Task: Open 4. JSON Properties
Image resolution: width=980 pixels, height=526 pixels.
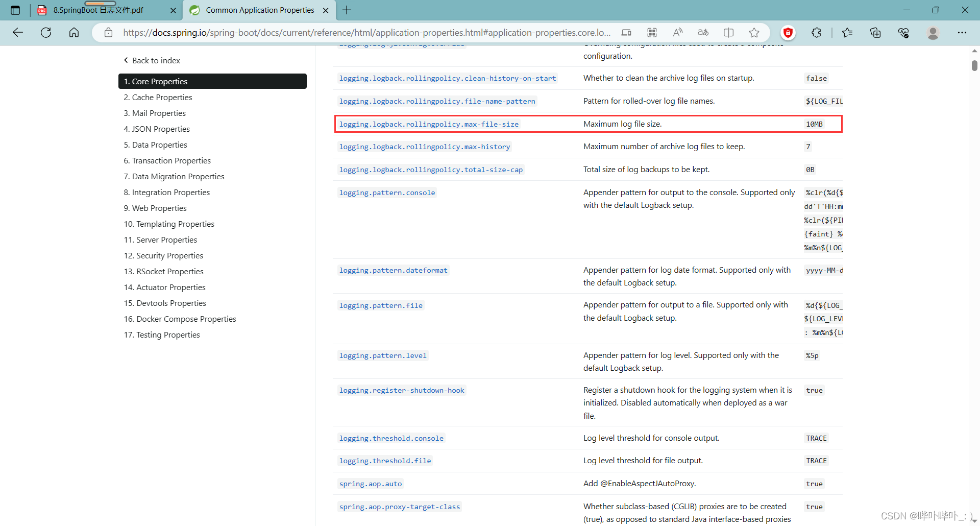Action: (x=157, y=129)
